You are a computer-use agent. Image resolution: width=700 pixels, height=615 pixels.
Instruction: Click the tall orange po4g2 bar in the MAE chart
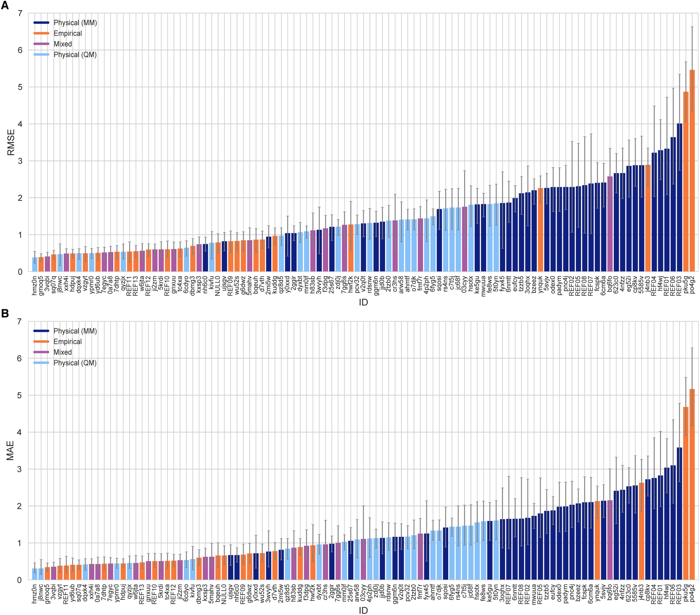coord(692,484)
